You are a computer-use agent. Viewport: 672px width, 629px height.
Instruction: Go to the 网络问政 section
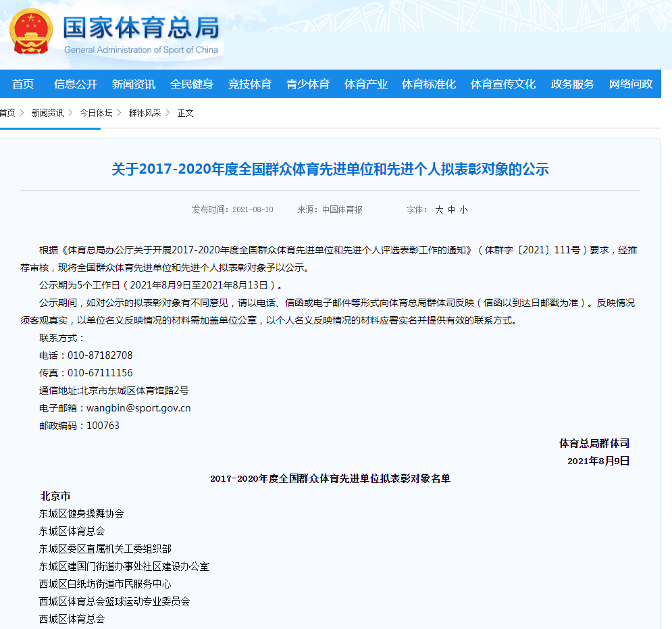[x=631, y=84]
